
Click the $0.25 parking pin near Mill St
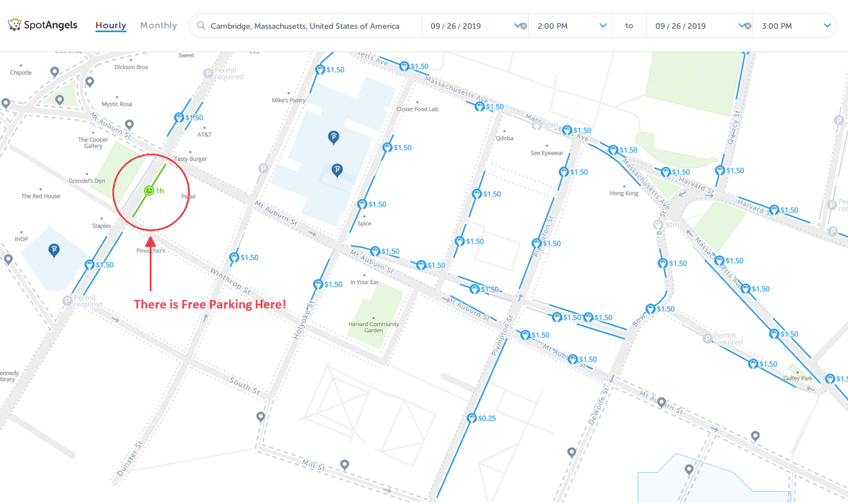pyautogui.click(x=472, y=418)
